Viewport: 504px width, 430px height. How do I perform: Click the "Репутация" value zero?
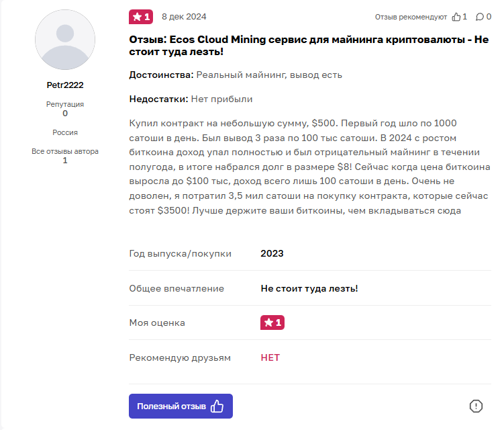[65, 114]
